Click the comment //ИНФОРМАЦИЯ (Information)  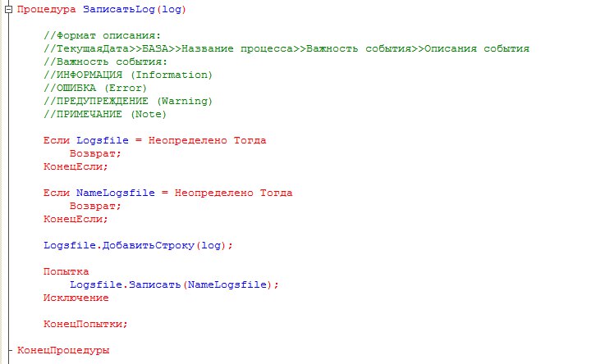click(128, 75)
